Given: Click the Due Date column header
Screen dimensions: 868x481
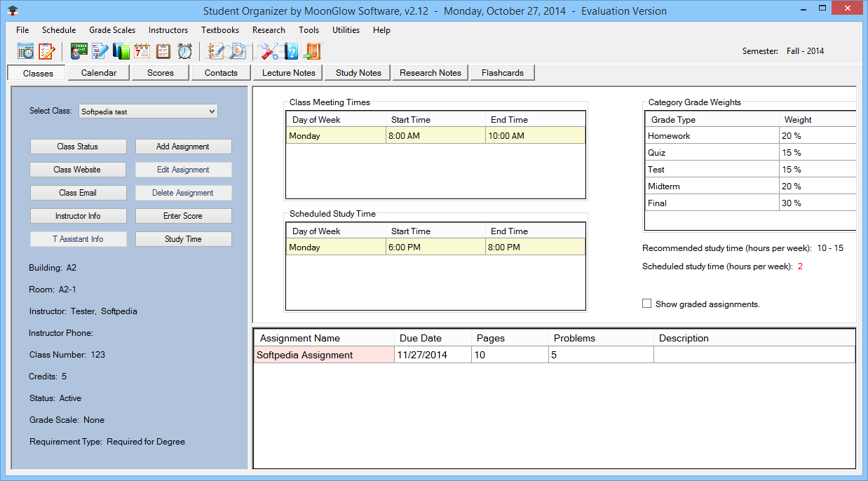Looking at the screenshot, I should pos(433,338).
